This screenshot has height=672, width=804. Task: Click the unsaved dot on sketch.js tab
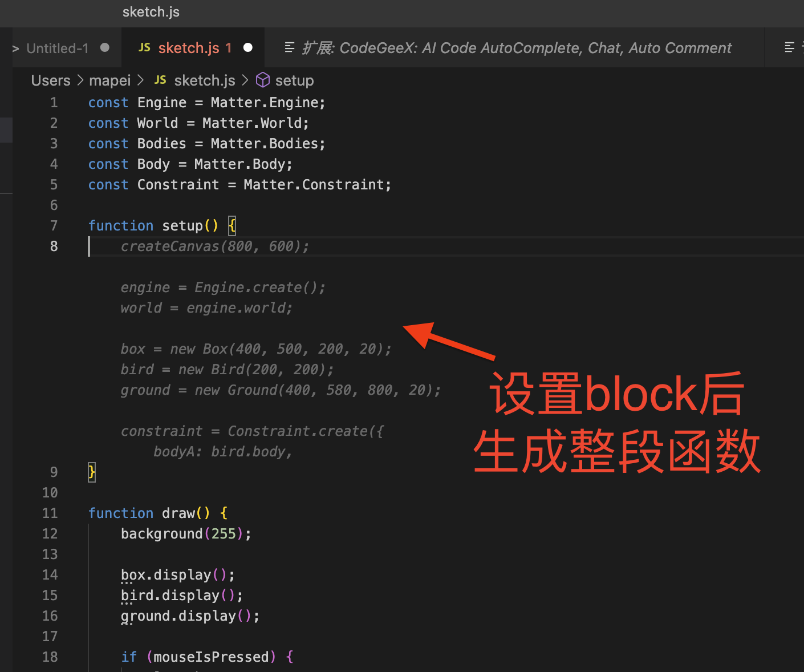tap(248, 48)
